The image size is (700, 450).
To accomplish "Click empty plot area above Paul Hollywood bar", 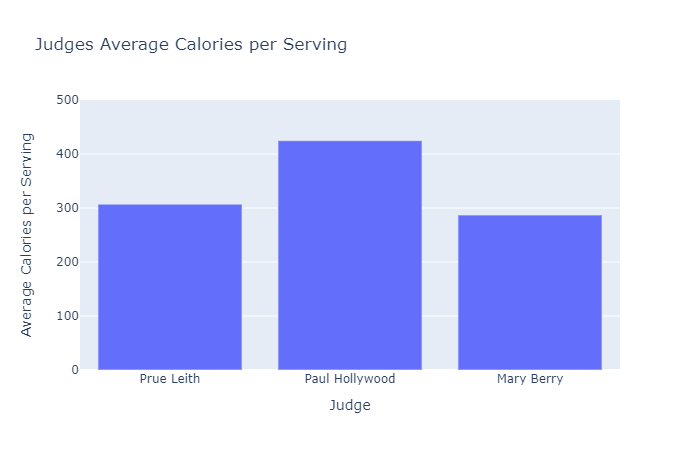I will coord(350,120).
